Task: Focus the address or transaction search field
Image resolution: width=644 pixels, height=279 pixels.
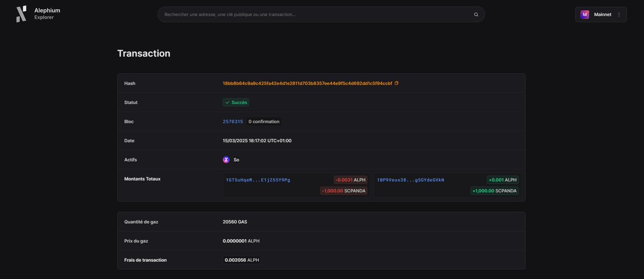Action: pyautogui.click(x=321, y=15)
